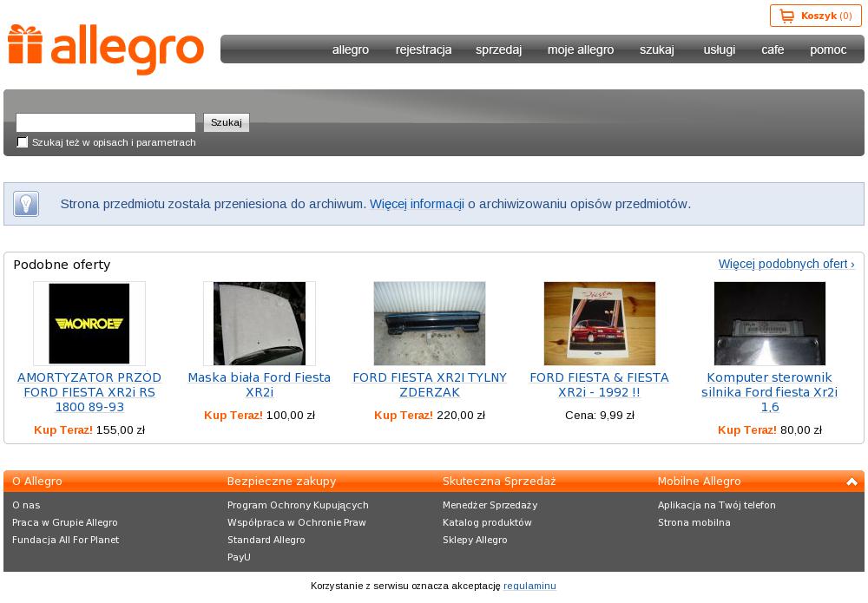
Task: Follow 'Współpraca w Ochronie Praw' link
Action: [x=297, y=523]
